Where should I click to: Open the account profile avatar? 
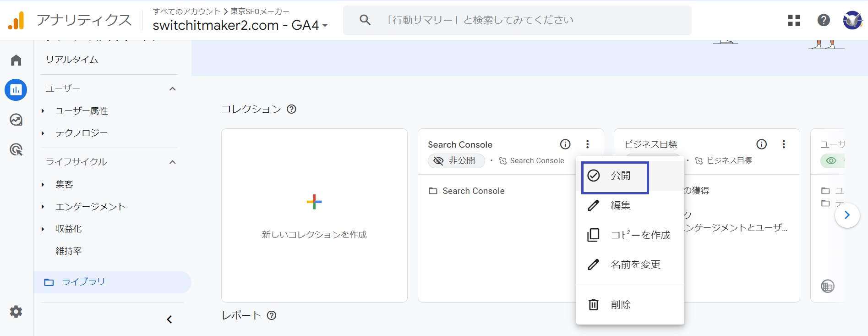[x=852, y=20]
